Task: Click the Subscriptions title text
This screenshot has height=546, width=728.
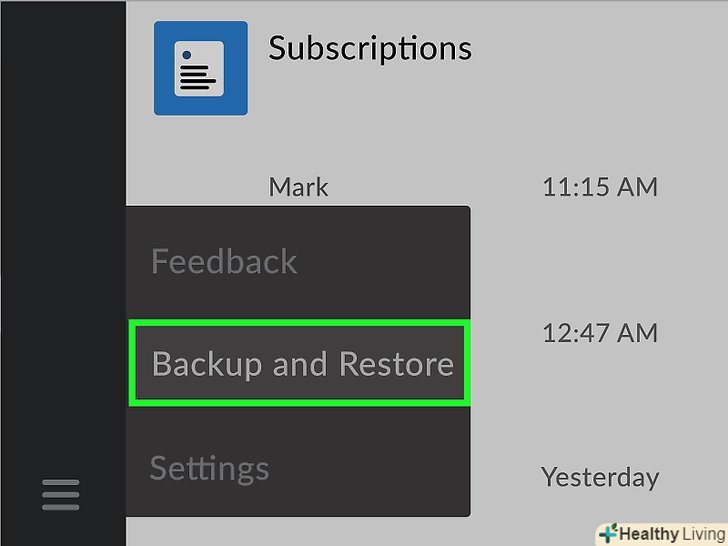Action: pyautogui.click(x=369, y=48)
